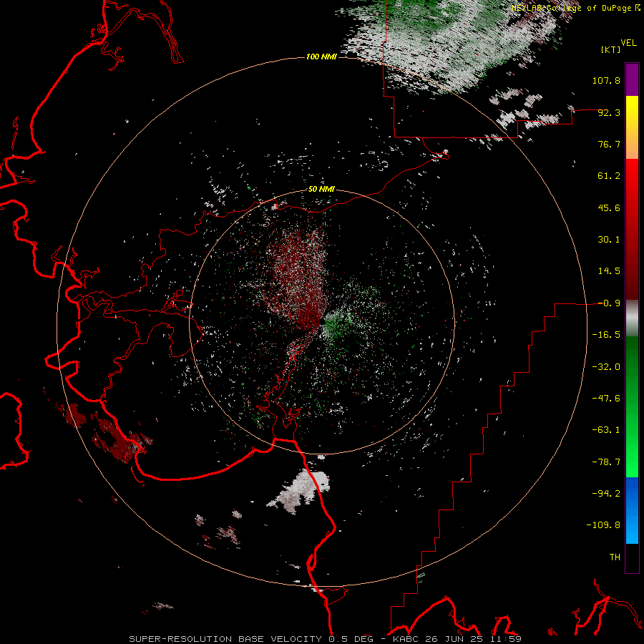Click the SUPER-RESOLUTION BASE VELOCITY caption text
Image resolution: width=644 pixels, height=644 pixels.
pyautogui.click(x=225, y=639)
